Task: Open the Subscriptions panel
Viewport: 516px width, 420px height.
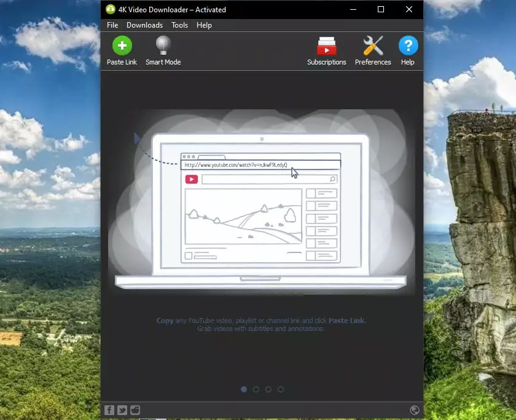Action: coord(326,47)
